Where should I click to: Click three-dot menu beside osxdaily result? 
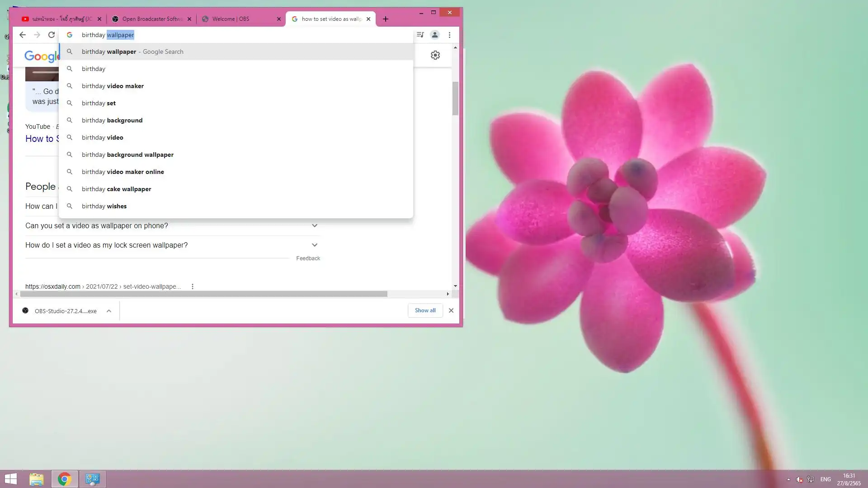tap(193, 286)
